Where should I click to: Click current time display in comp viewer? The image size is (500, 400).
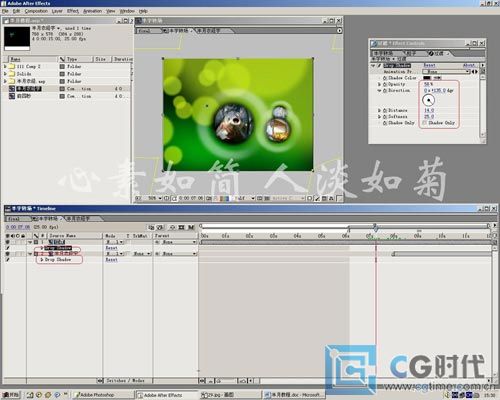pyautogui.click(x=191, y=198)
